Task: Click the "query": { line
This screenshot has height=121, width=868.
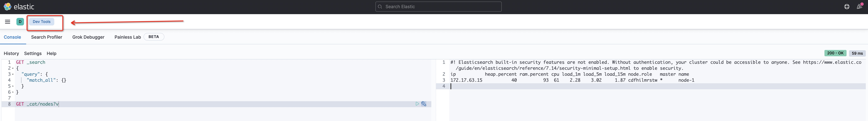Action: (x=35, y=74)
